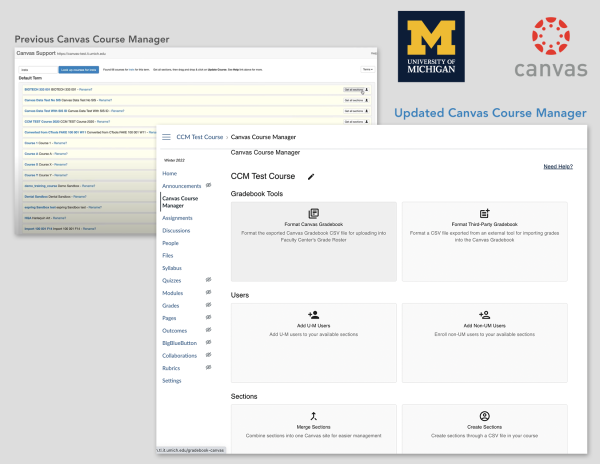The height and width of the screenshot is (464, 600).
Task: Click Rename? link in the demo_training_course row
Action: [88, 186]
